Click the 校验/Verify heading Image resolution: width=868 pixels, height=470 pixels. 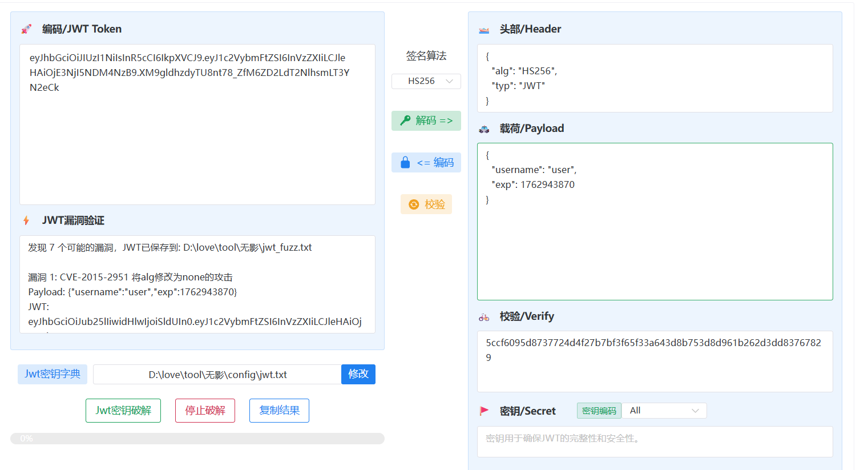[x=527, y=316]
